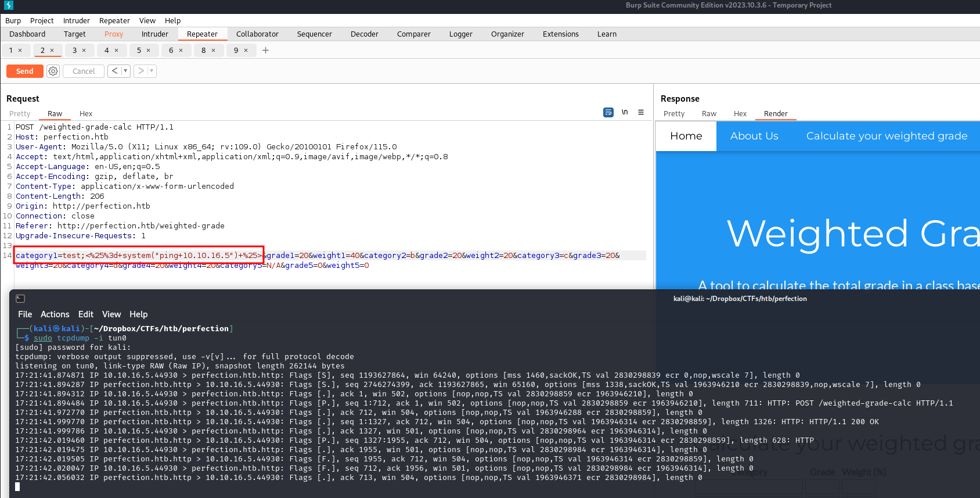Switch to the Organizer tab
This screenshot has width=980, height=498.
tap(507, 34)
